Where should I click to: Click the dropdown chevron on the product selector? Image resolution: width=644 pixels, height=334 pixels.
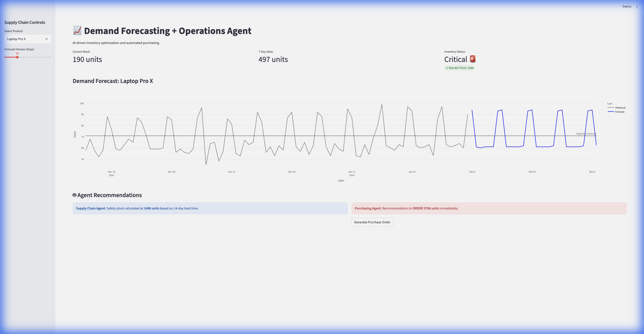pos(47,39)
